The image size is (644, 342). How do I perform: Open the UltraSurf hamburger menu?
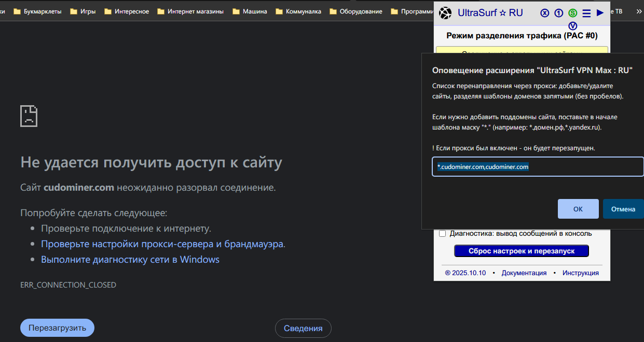point(586,13)
